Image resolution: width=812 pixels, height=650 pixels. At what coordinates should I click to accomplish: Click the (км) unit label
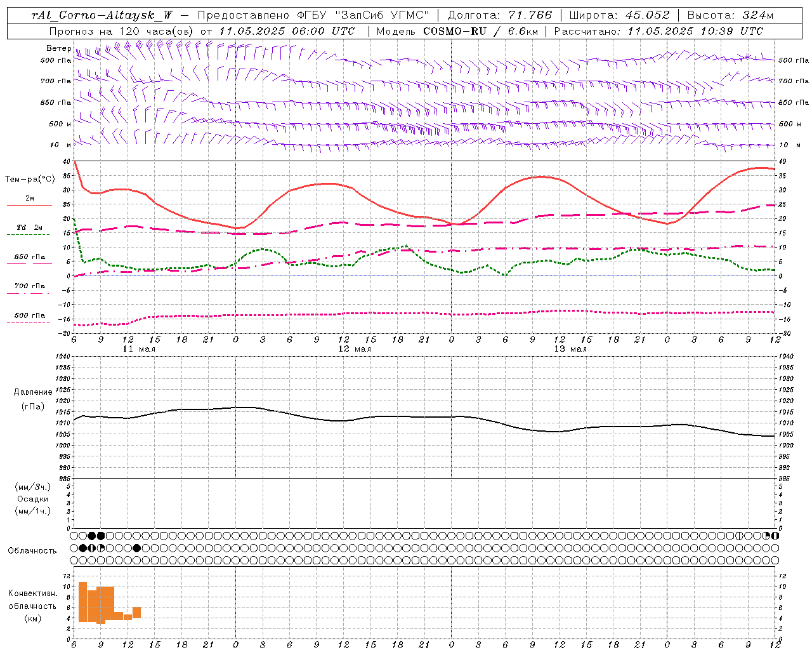point(33,618)
